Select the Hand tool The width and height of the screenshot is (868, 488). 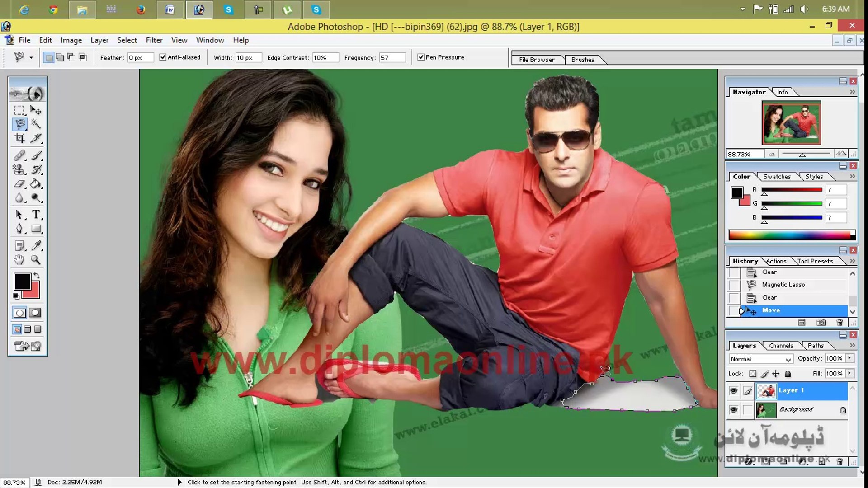click(x=19, y=260)
